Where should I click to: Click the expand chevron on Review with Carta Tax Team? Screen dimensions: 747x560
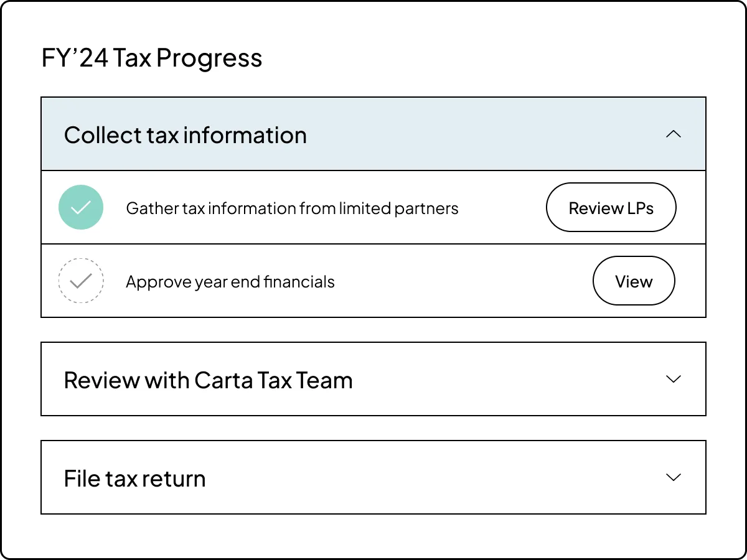674,379
